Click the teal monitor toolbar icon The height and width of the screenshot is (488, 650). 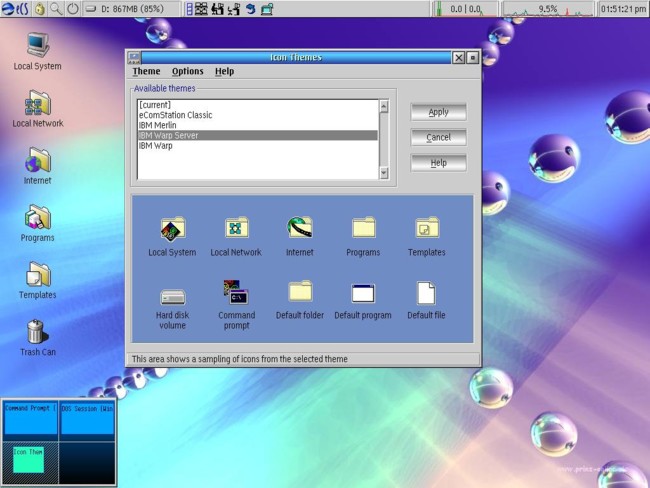pos(267,9)
